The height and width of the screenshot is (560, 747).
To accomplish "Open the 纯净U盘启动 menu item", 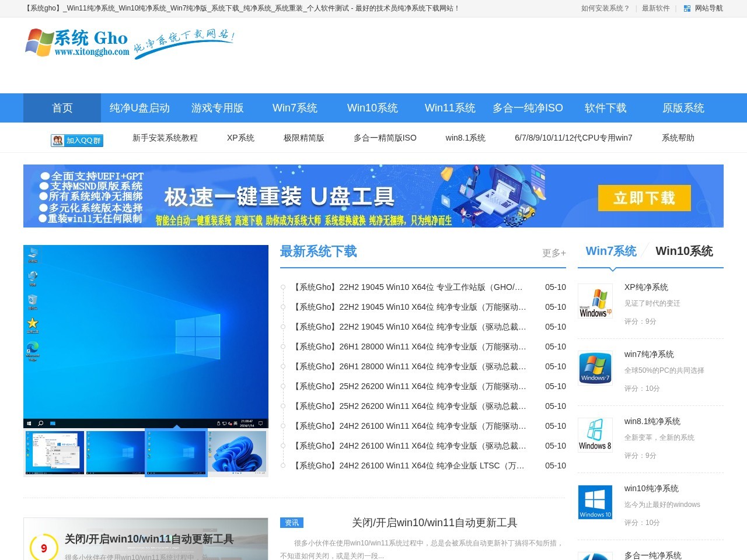I will 139,108.
